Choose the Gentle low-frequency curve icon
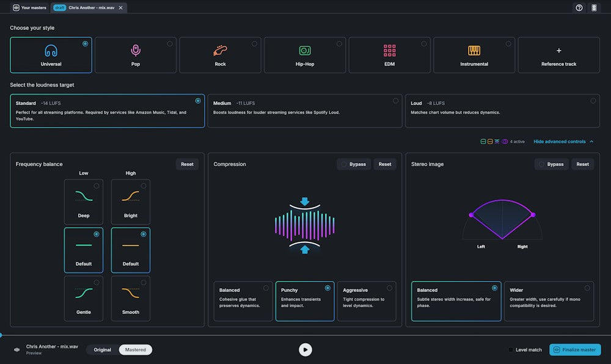The width and height of the screenshot is (611, 364). pos(83,293)
